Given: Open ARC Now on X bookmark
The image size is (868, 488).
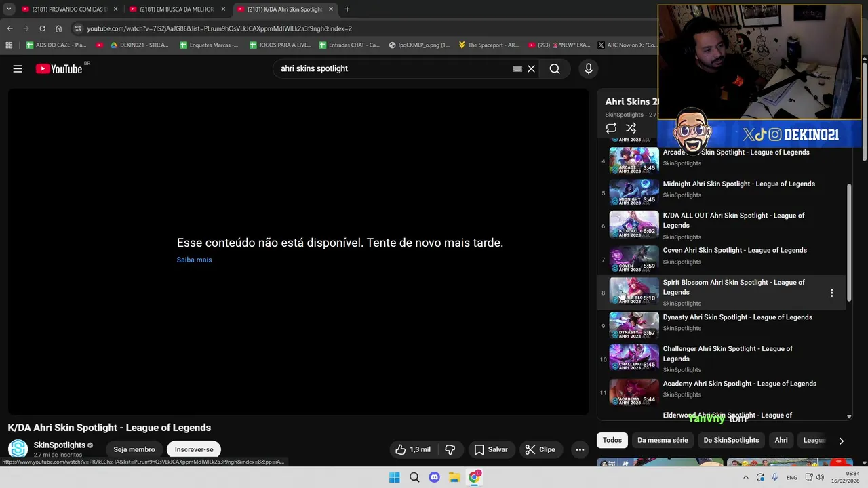Looking at the screenshot, I should point(627,45).
